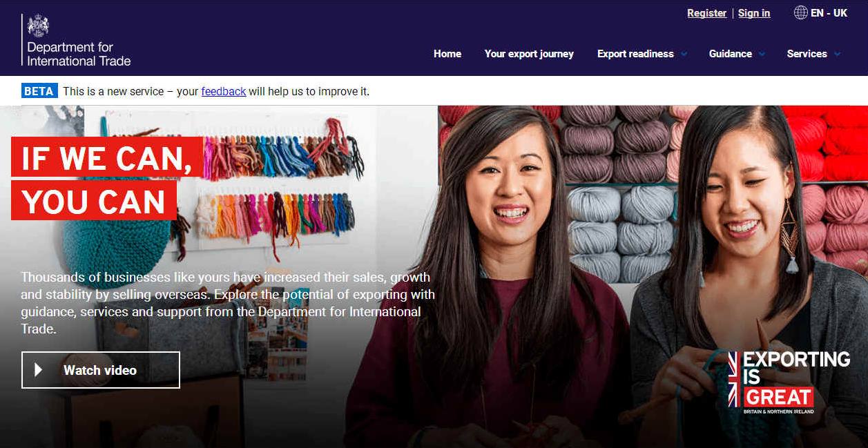Open the Export readiness menu
The image size is (868, 448).
[635, 54]
